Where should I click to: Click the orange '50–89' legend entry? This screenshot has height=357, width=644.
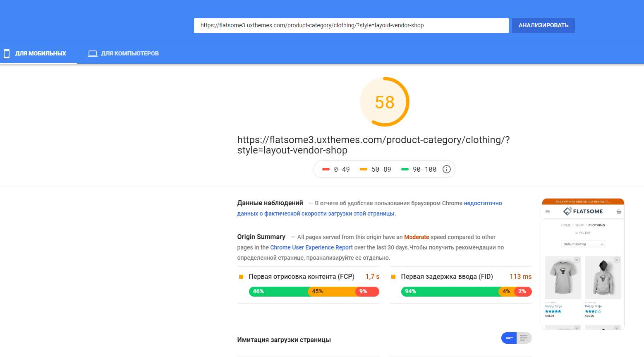pos(376,169)
